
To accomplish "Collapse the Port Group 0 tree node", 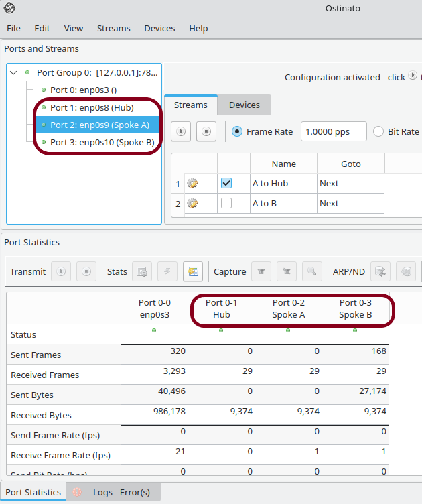I will 15,72.
